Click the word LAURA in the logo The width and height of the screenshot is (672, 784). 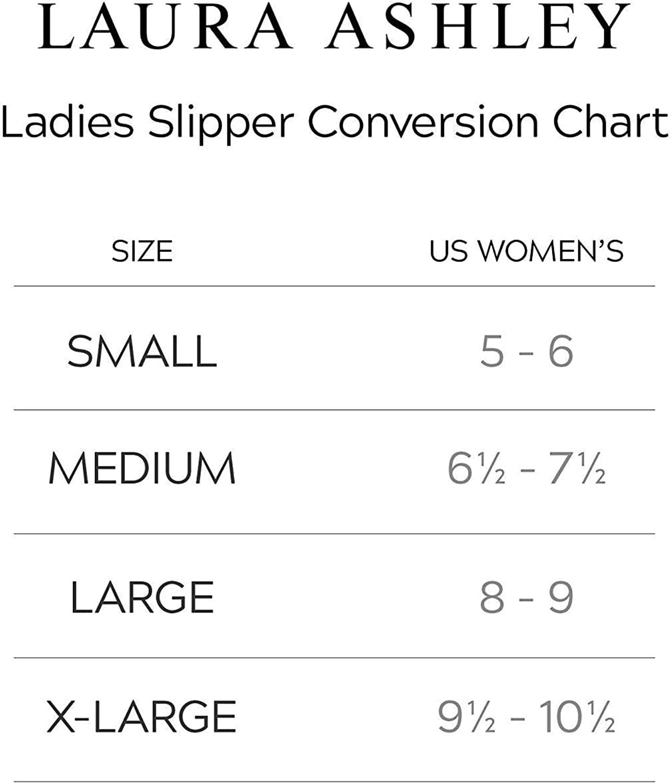tap(164, 26)
